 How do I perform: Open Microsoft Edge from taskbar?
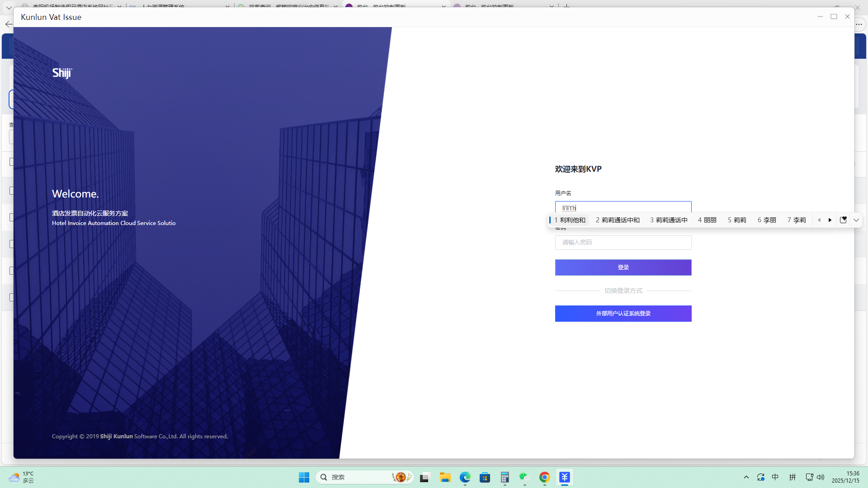tap(465, 477)
